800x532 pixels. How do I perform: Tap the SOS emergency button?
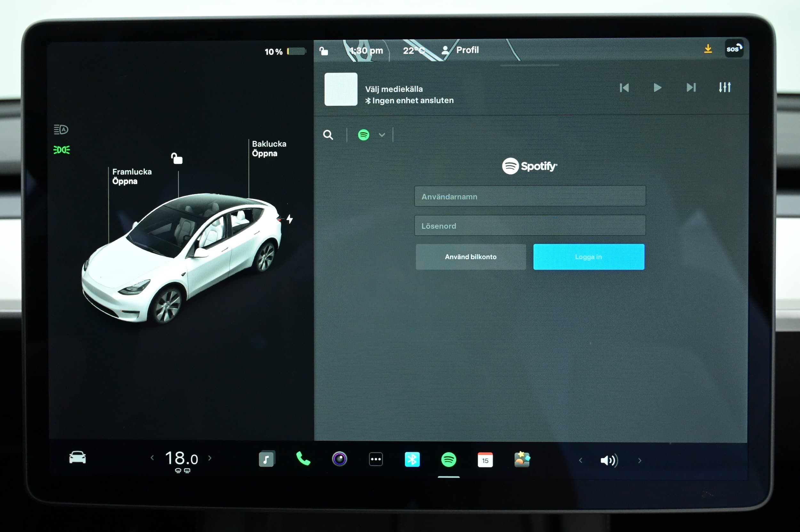(734, 49)
